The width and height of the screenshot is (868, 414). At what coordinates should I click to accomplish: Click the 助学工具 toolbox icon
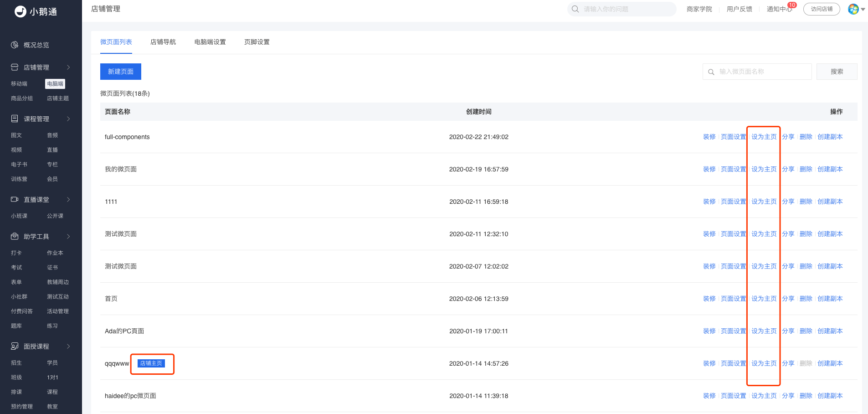pos(15,236)
